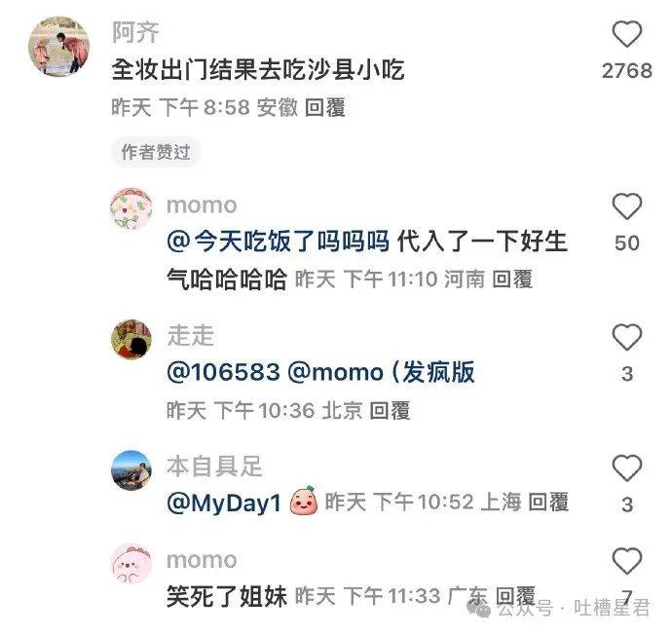Open mention @今天吃饭了吗吗吗
This screenshot has width=672, height=635.
[278, 241]
